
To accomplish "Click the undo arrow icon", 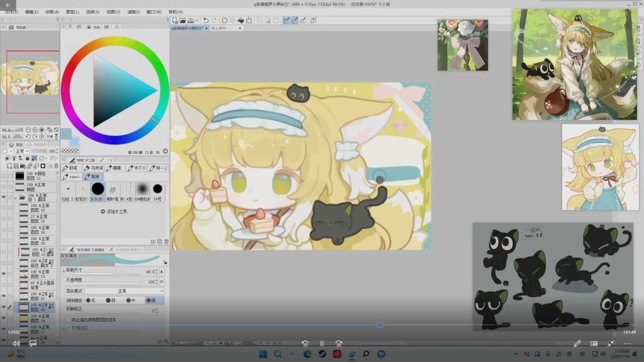I will click(x=206, y=20).
